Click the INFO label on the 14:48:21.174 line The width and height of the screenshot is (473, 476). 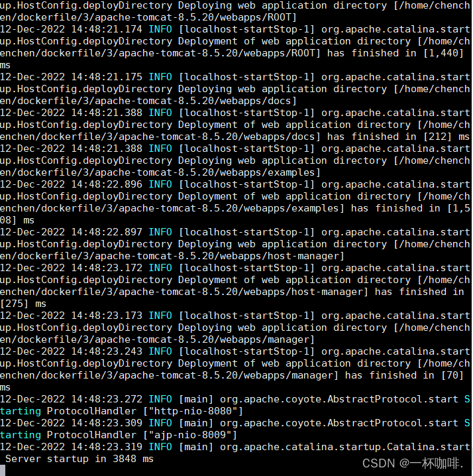point(160,29)
